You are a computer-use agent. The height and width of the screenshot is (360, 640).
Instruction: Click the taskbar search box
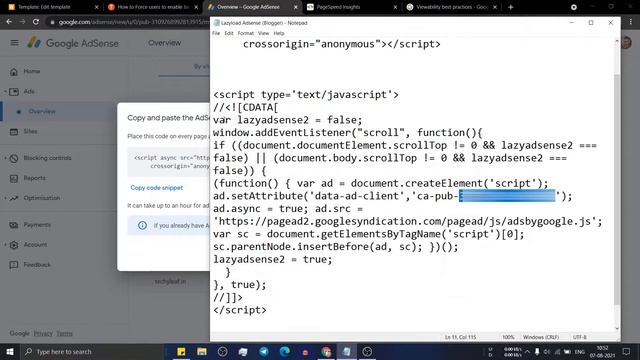pos(92,351)
